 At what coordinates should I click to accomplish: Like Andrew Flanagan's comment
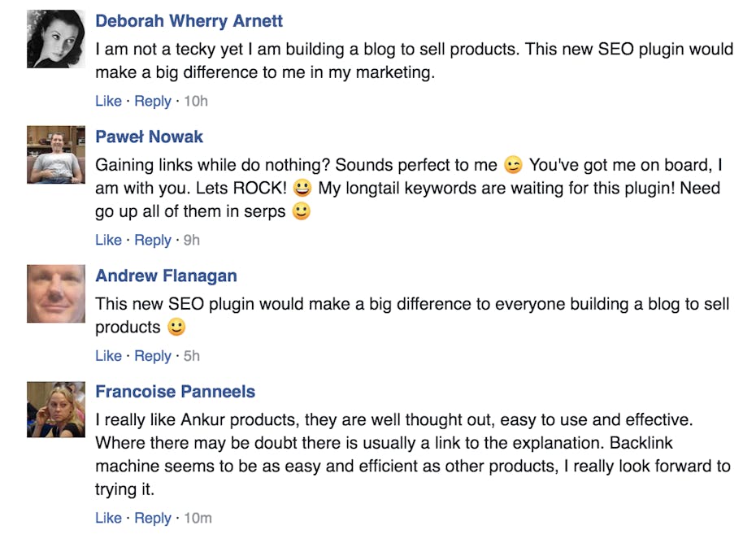point(108,355)
